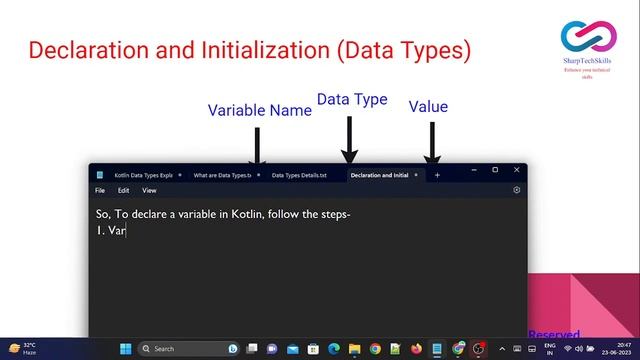Open the Mail app from taskbar
The image size is (640, 360).
[293, 349]
